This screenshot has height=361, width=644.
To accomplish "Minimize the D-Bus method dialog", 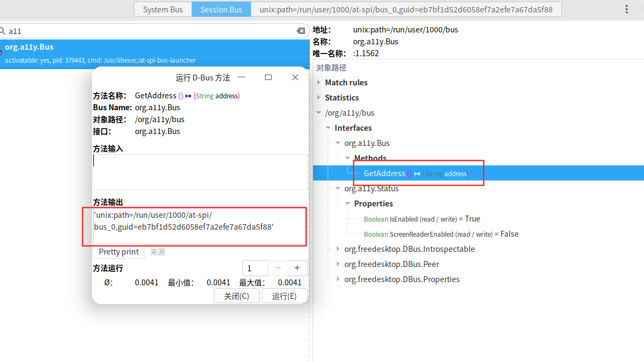I will pos(241,77).
